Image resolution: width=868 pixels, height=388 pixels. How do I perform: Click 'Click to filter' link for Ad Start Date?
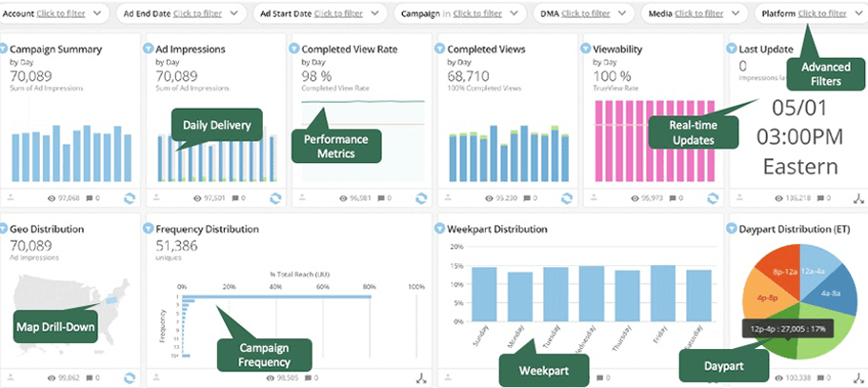[341, 13]
